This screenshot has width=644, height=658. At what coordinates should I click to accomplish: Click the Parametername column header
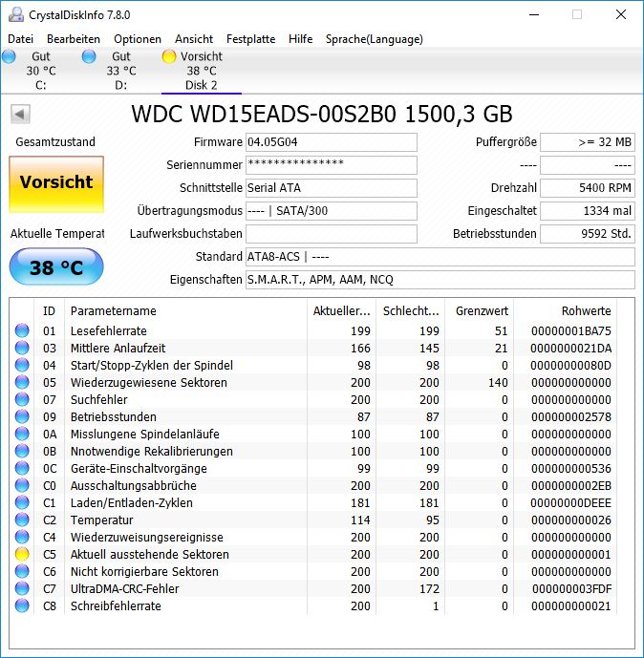pos(185,311)
